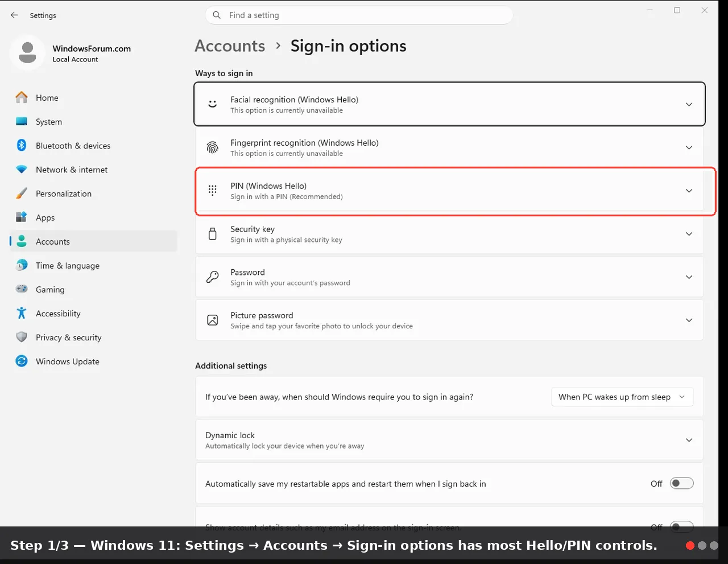The width and height of the screenshot is (728, 564).
Task: Click the Network wifi icon
Action: click(x=22, y=170)
